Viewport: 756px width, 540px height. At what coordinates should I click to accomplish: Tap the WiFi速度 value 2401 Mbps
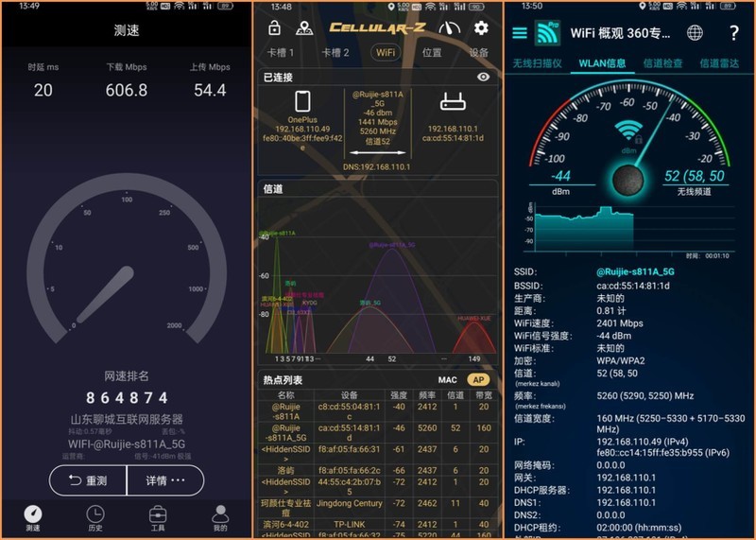[x=620, y=323]
